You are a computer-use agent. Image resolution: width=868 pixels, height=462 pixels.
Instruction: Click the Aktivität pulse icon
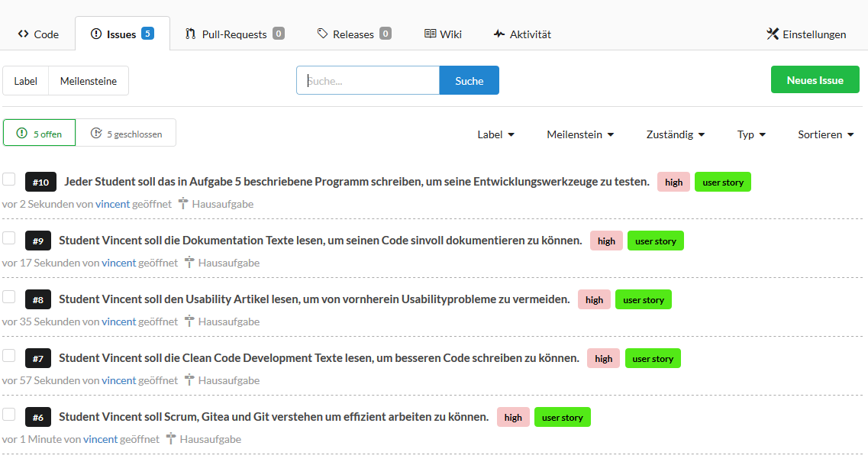click(499, 34)
